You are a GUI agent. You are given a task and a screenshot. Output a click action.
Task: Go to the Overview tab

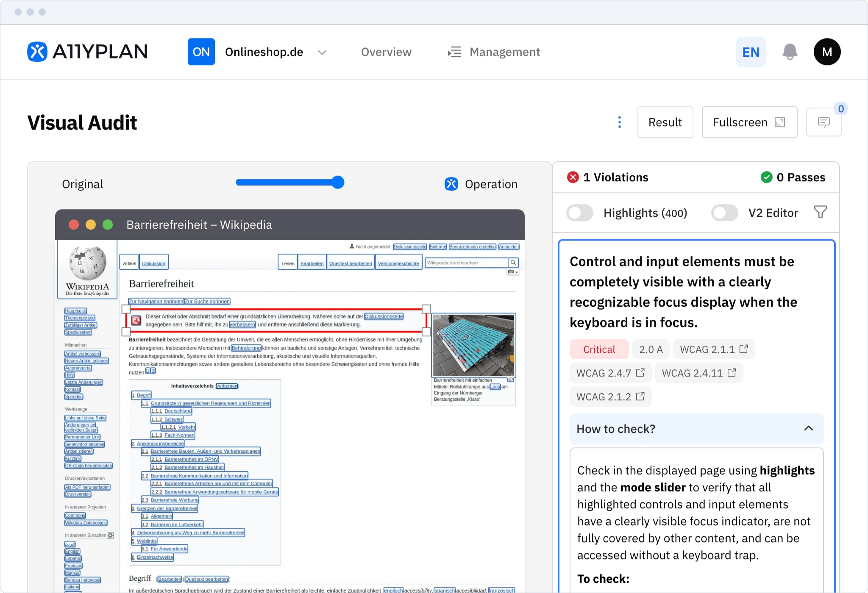[x=386, y=52]
